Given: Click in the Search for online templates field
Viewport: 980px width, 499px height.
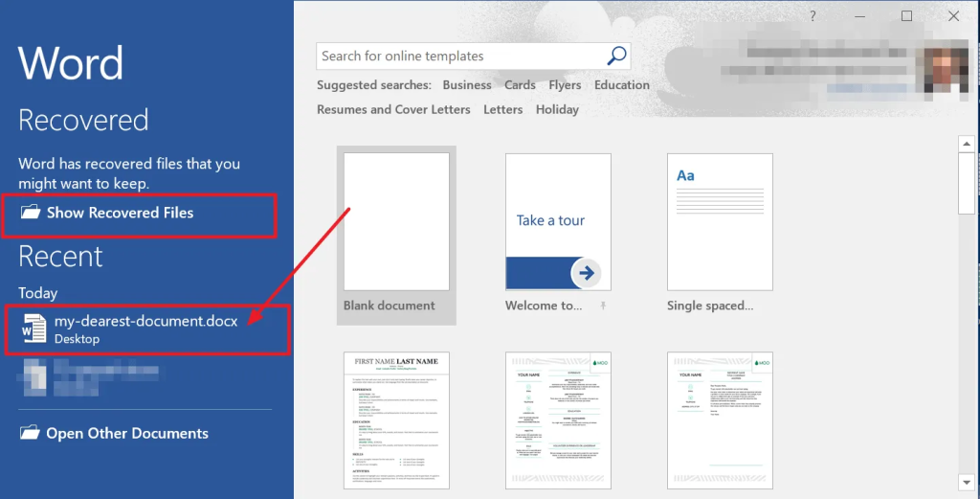Looking at the screenshot, I should pyautogui.click(x=460, y=56).
